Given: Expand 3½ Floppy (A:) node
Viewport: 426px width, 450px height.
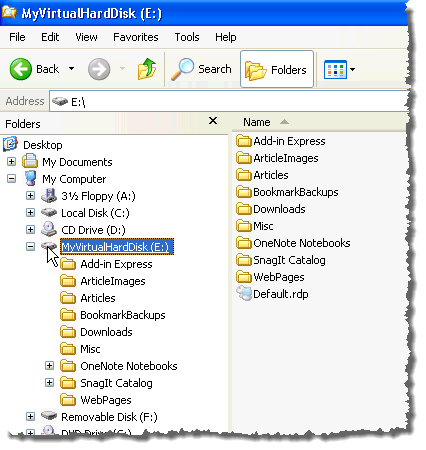Looking at the screenshot, I should (30, 196).
